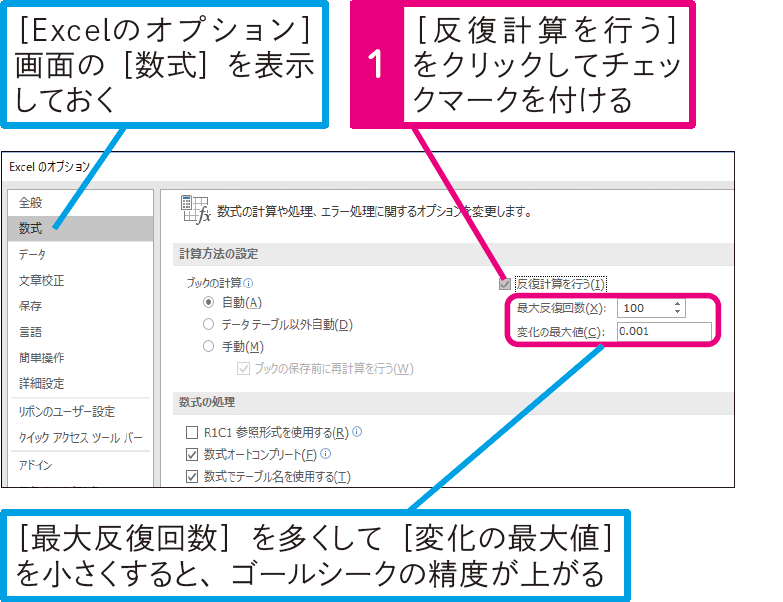Click 変化の最大値 input field
This screenshot has height=602, width=783.
pos(664,331)
